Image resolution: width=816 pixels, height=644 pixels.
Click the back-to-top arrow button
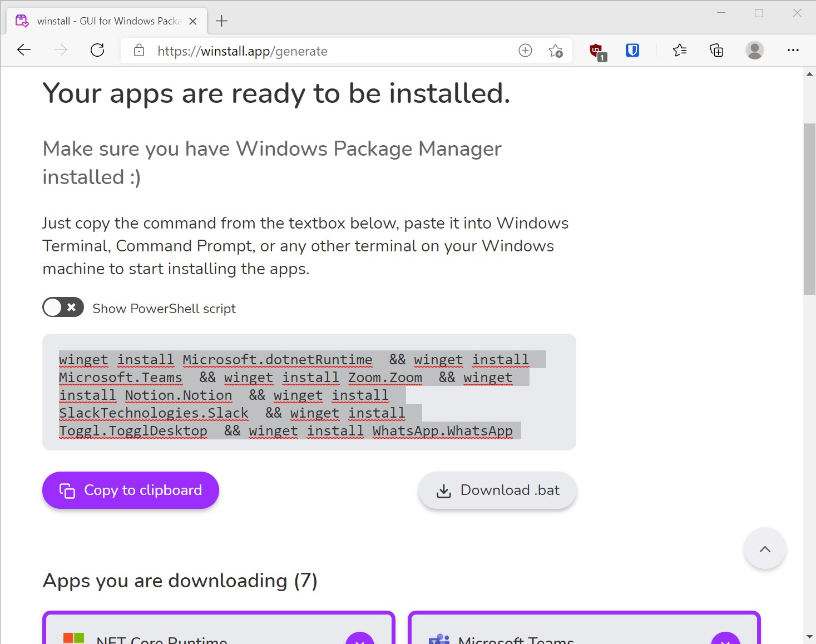tap(765, 549)
